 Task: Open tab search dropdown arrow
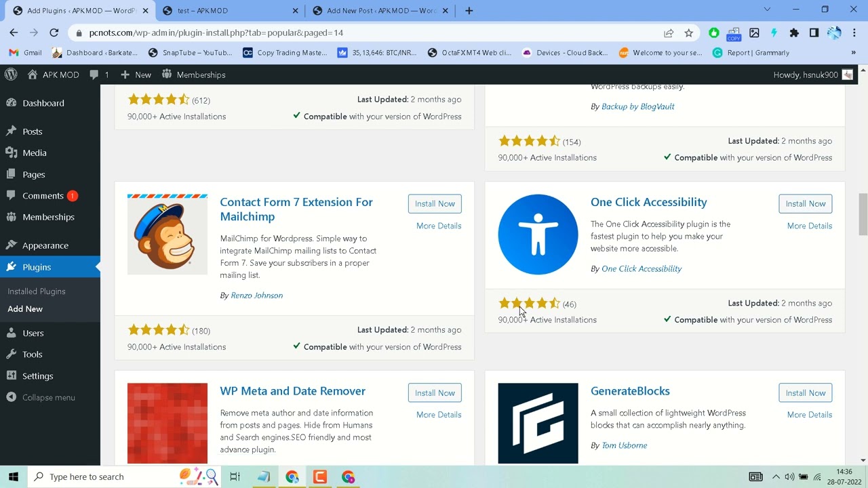(x=767, y=9)
